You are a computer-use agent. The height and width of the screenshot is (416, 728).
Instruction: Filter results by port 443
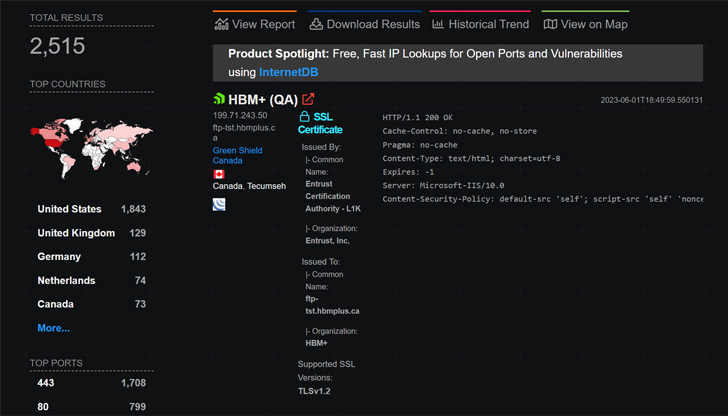48,383
